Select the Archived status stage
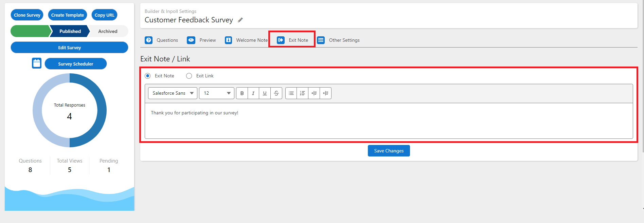Image resolution: width=644 pixels, height=223 pixels. pyautogui.click(x=108, y=31)
